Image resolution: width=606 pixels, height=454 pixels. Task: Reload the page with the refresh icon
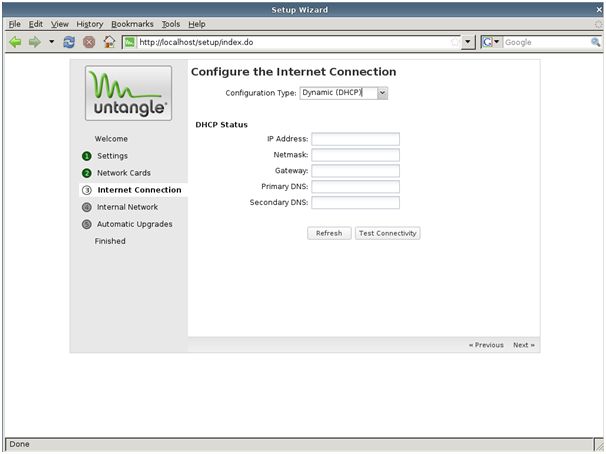point(69,43)
